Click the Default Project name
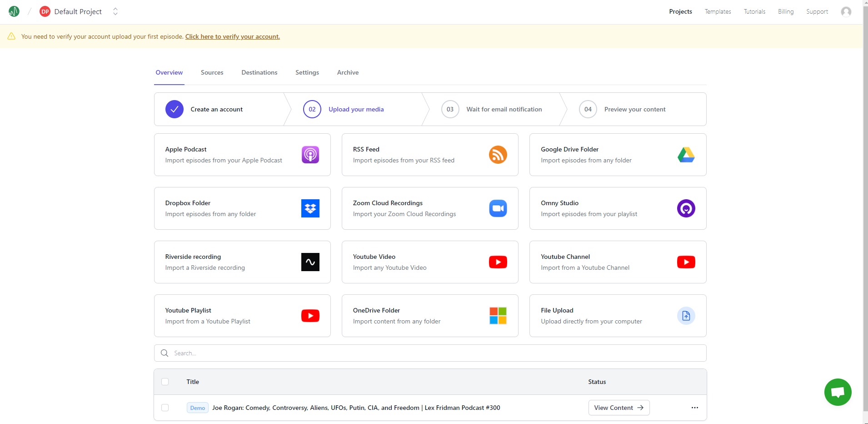Viewport: 868px width, 424px height. click(x=78, y=12)
